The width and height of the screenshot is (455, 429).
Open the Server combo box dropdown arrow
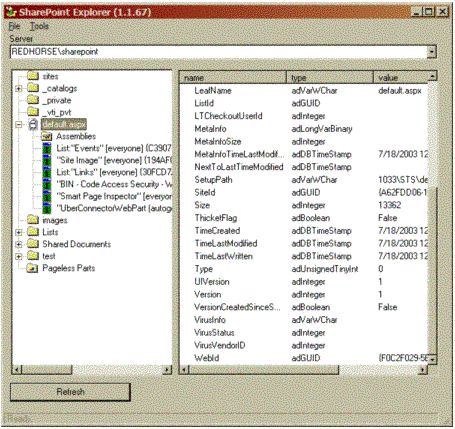[x=432, y=52]
